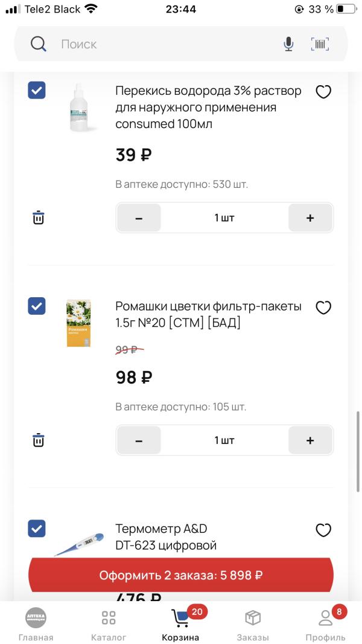
Task: Add Перекись водорода to favorites with heart
Action: coord(323,92)
